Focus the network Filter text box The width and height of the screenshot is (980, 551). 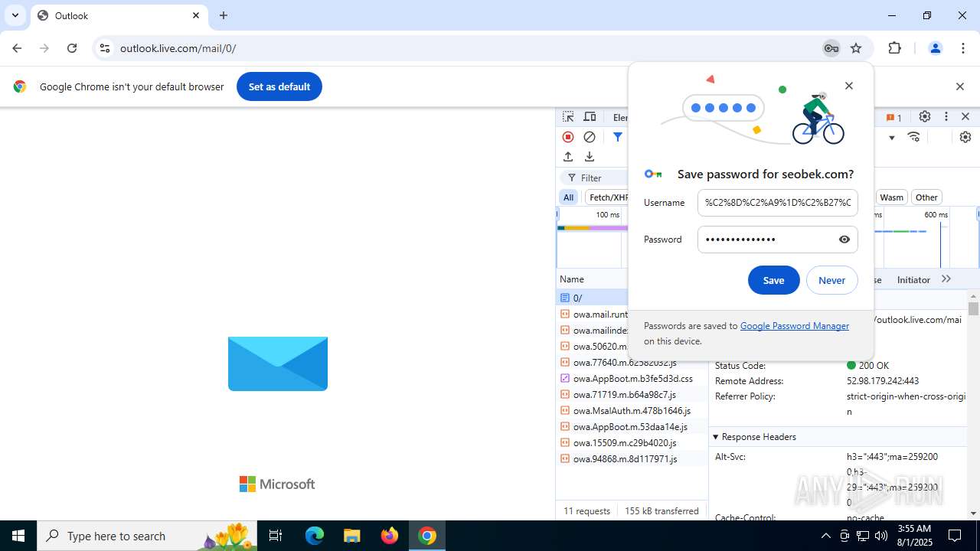tap(596, 178)
